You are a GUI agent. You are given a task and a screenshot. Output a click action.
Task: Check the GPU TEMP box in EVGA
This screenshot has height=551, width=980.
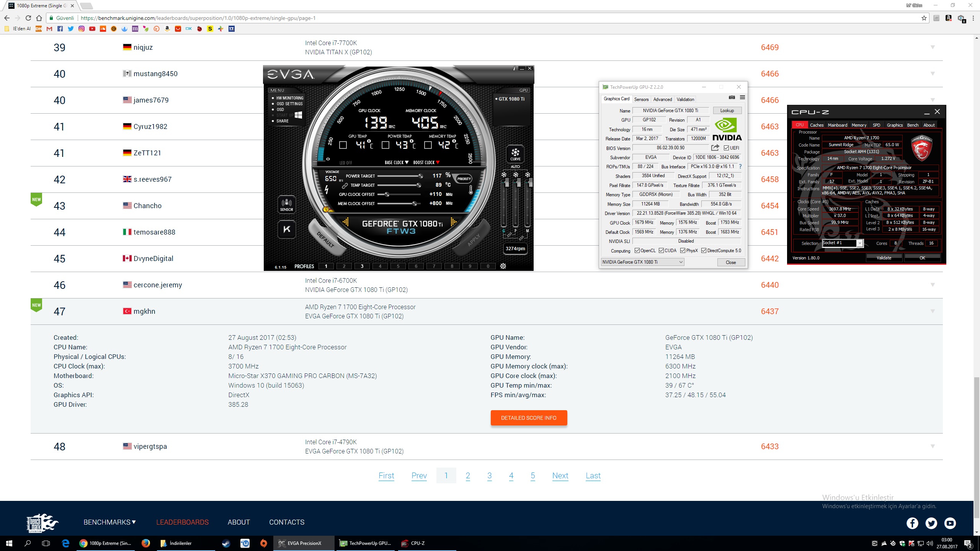343,145
